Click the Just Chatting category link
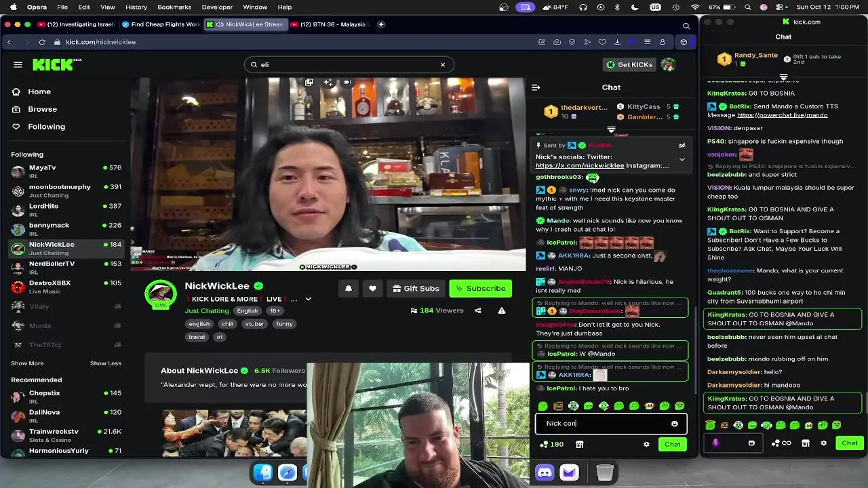The height and width of the screenshot is (488, 868). click(x=207, y=310)
